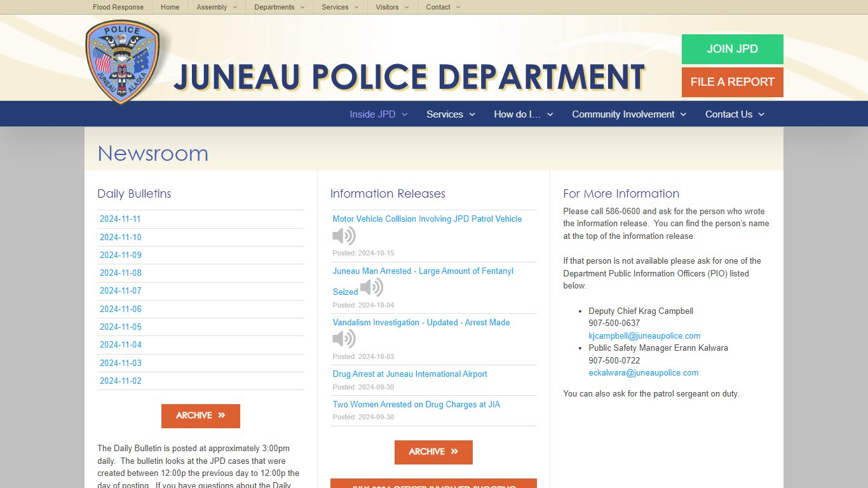The image size is (868, 488).
Task: Open the 2024-11-07 daily bulletin
Action: click(x=120, y=290)
